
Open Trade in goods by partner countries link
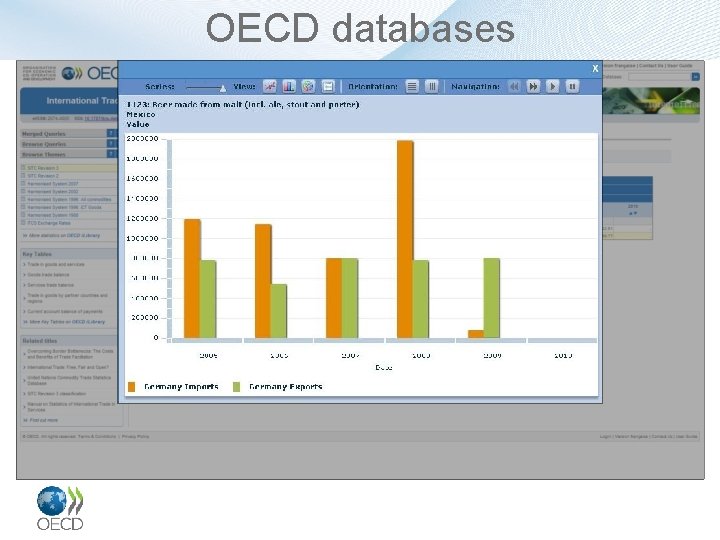tap(67, 298)
